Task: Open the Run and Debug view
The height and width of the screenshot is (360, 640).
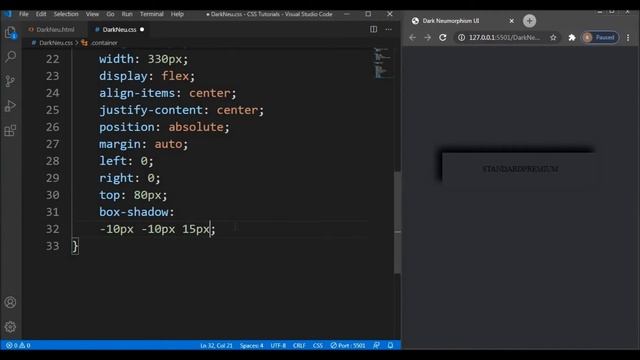Action: [11, 106]
